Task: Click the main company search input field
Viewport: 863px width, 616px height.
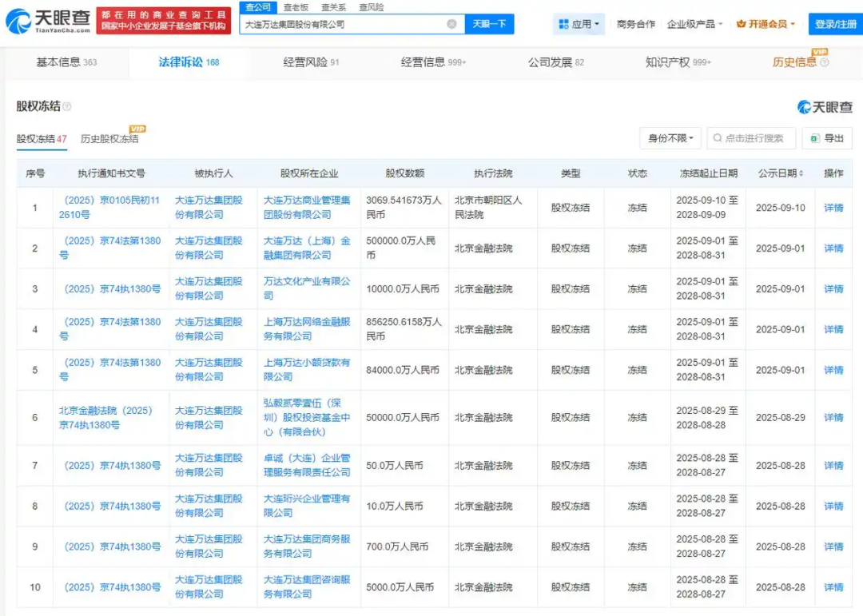Action: click(344, 24)
